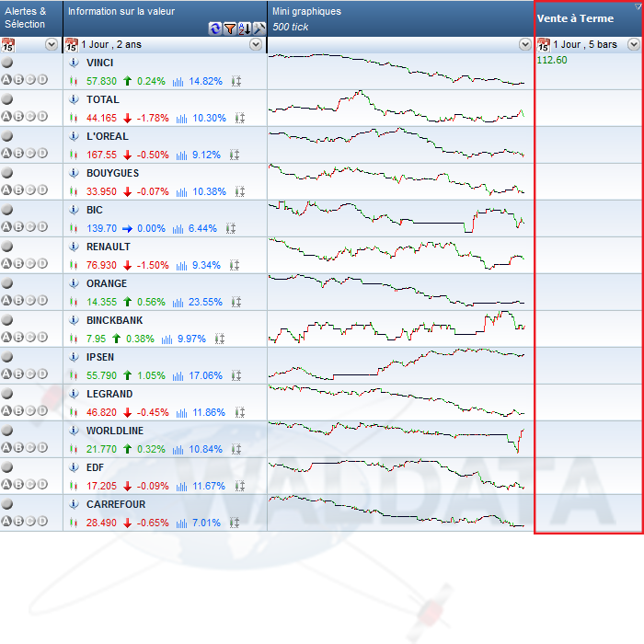The width and height of the screenshot is (644, 644).
Task: Open the BINCKBANK stock name
Action: [115, 320]
